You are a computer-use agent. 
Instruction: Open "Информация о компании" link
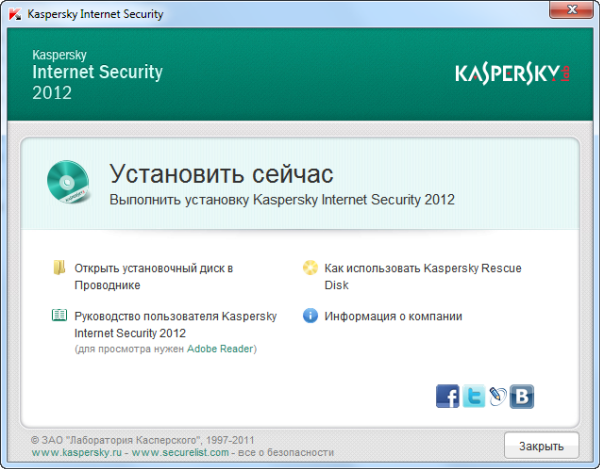[393, 316]
